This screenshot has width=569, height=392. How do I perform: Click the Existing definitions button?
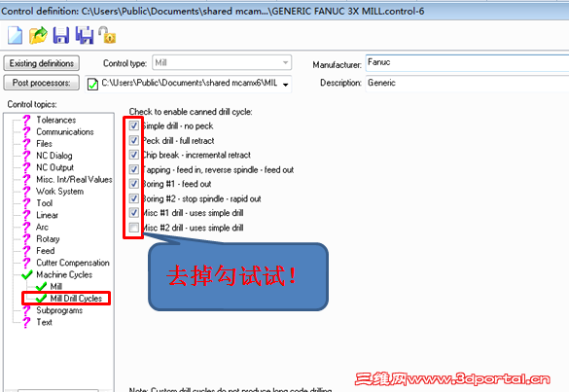[x=42, y=63]
